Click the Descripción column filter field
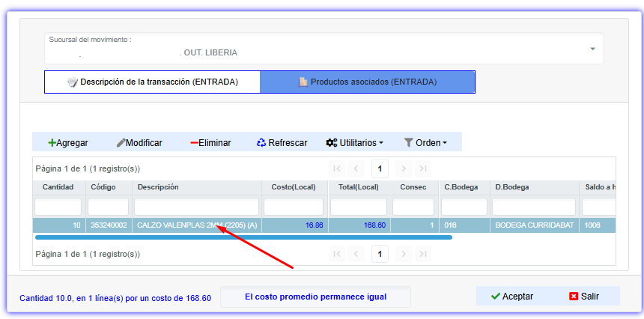Screen dimensions: 644x319 (x=196, y=207)
